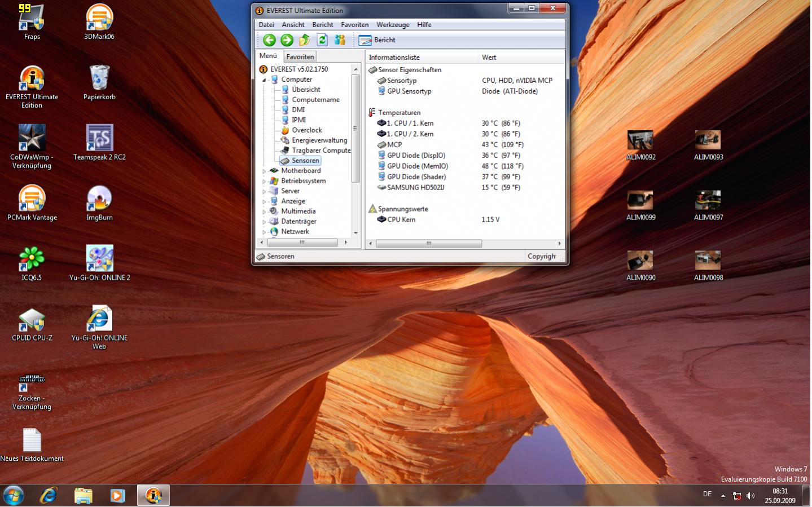Open the Bericht report toolbar button
812x507 pixels.
coord(377,40)
